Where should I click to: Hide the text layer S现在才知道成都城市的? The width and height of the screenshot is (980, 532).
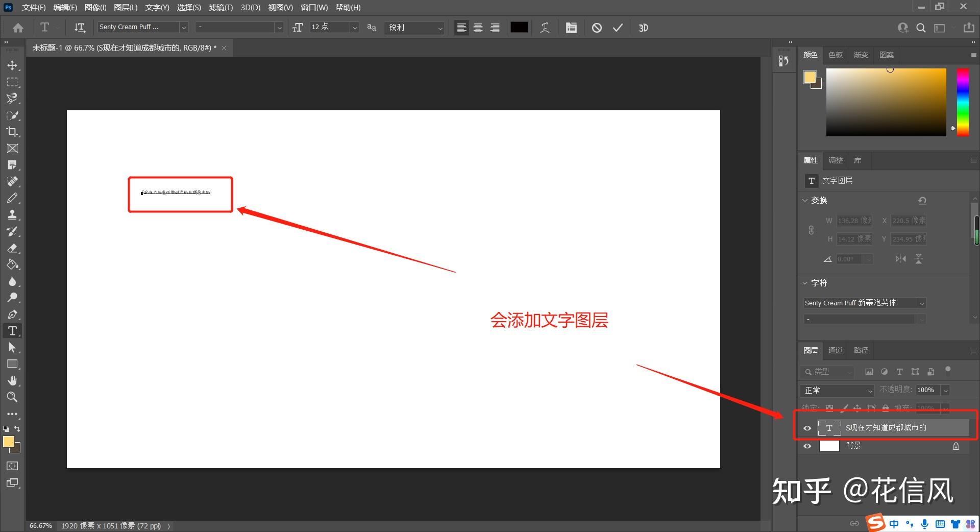[x=807, y=428]
